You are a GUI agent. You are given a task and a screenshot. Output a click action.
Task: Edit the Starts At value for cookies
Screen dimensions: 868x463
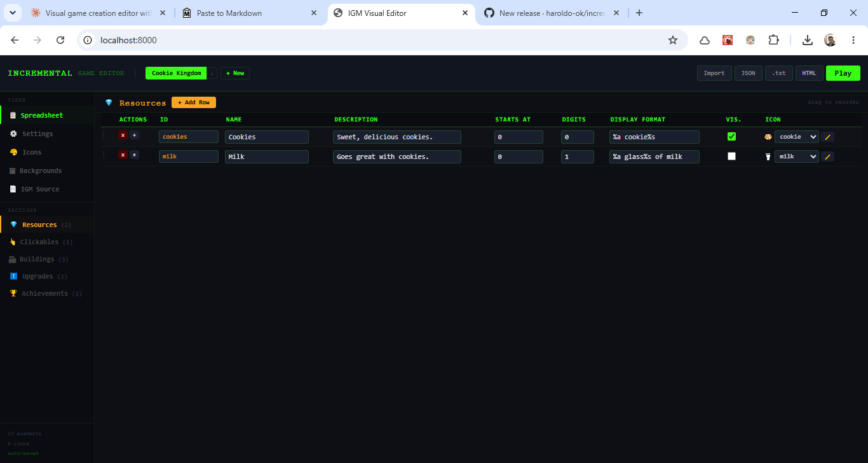pyautogui.click(x=519, y=137)
